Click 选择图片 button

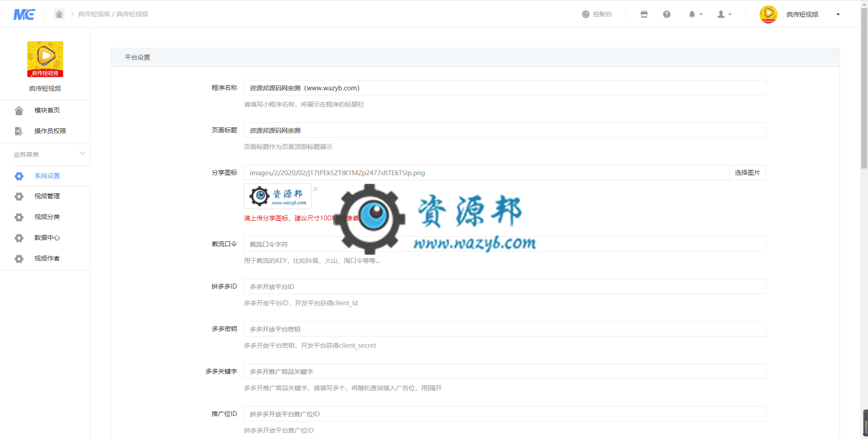(x=747, y=173)
